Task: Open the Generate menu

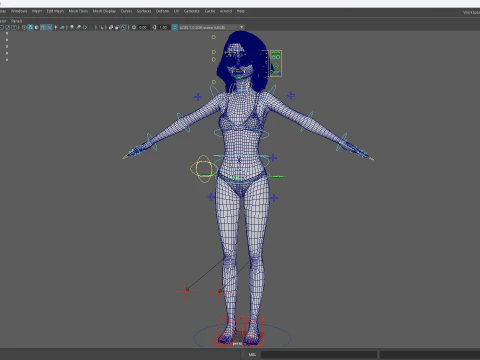Action: point(192,11)
